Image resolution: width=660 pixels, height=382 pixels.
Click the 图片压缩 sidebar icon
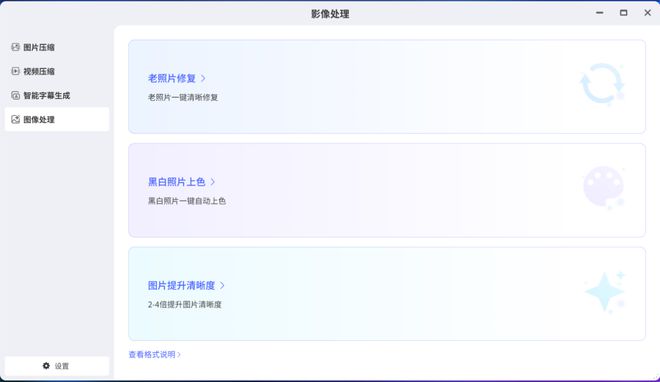16,47
